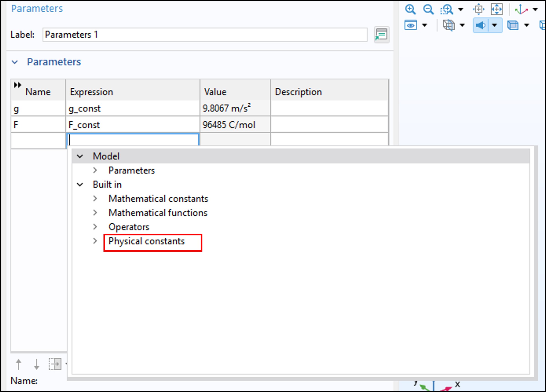The image size is (546, 392).
Task: Collapse the Built in tree group
Action: coord(80,185)
